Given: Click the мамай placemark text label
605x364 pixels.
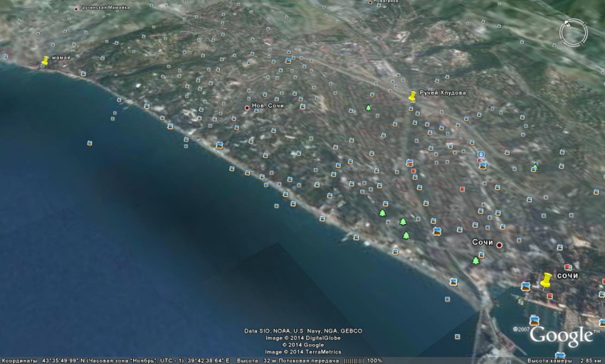Looking at the screenshot, I should click(x=61, y=58).
